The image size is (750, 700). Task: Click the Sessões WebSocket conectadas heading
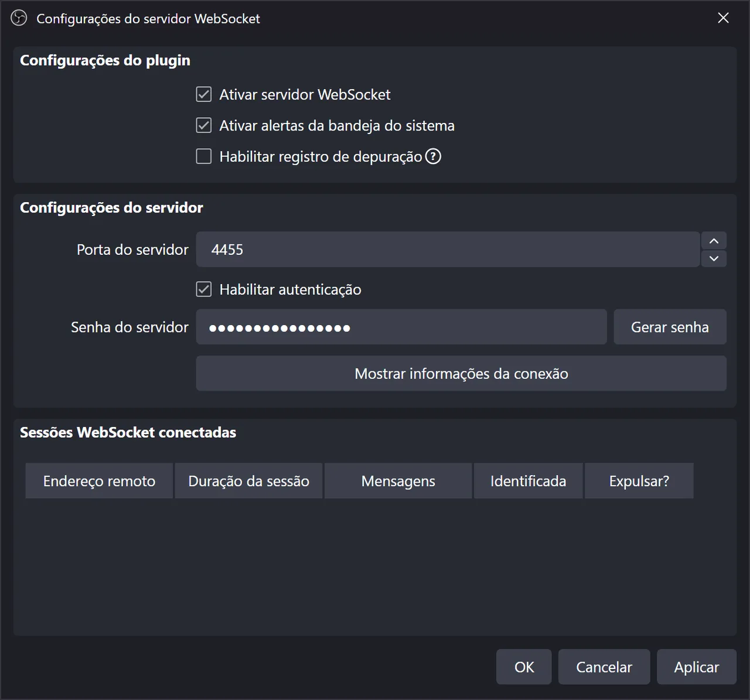click(x=128, y=432)
